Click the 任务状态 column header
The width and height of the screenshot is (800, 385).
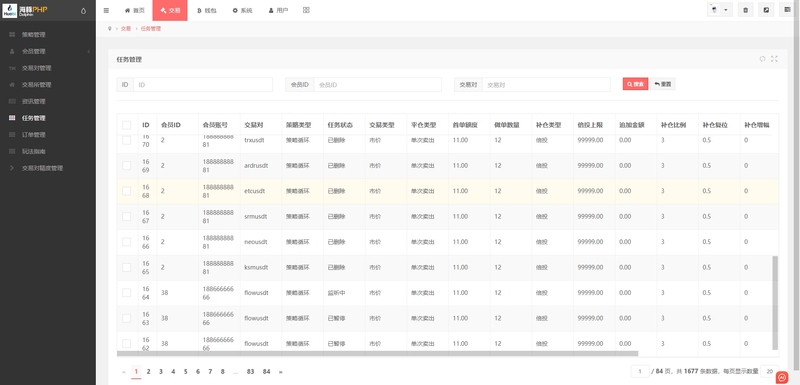coord(340,125)
